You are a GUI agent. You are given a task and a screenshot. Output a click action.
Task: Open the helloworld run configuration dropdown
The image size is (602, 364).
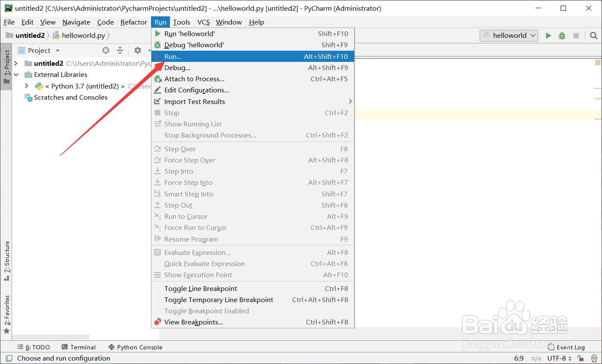click(x=509, y=36)
